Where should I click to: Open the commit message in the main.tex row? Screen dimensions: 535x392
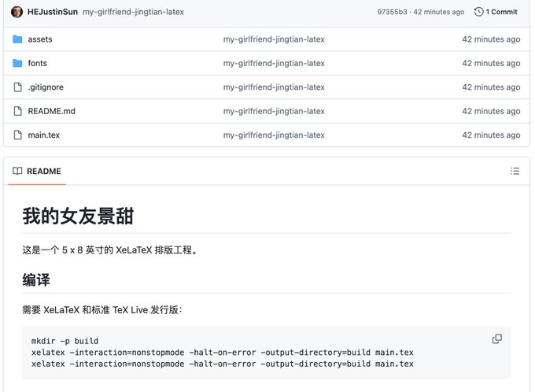274,135
